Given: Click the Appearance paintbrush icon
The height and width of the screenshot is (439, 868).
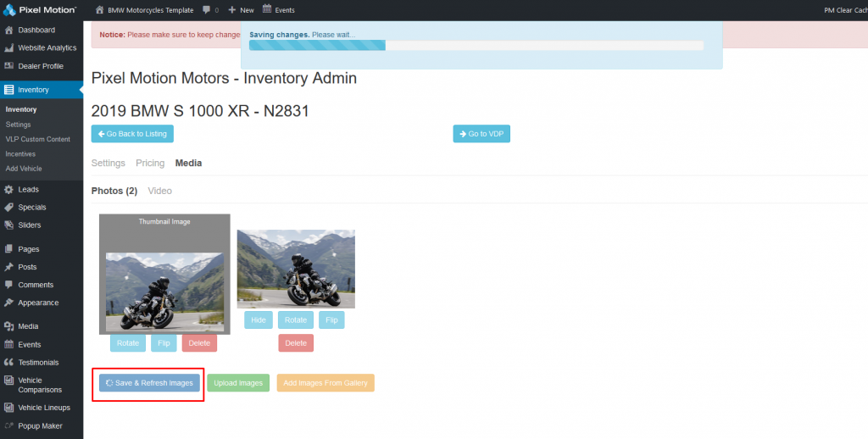Looking at the screenshot, I should pyautogui.click(x=8, y=303).
